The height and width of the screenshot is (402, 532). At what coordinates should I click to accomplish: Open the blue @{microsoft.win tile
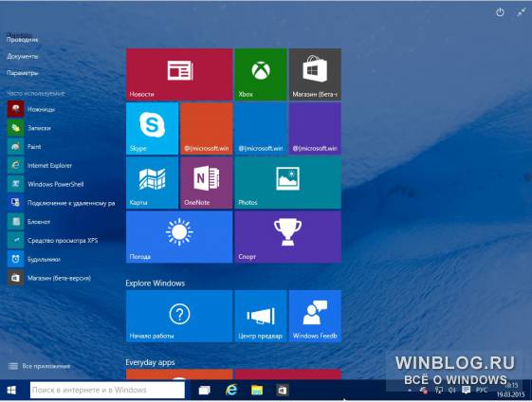[261, 129]
